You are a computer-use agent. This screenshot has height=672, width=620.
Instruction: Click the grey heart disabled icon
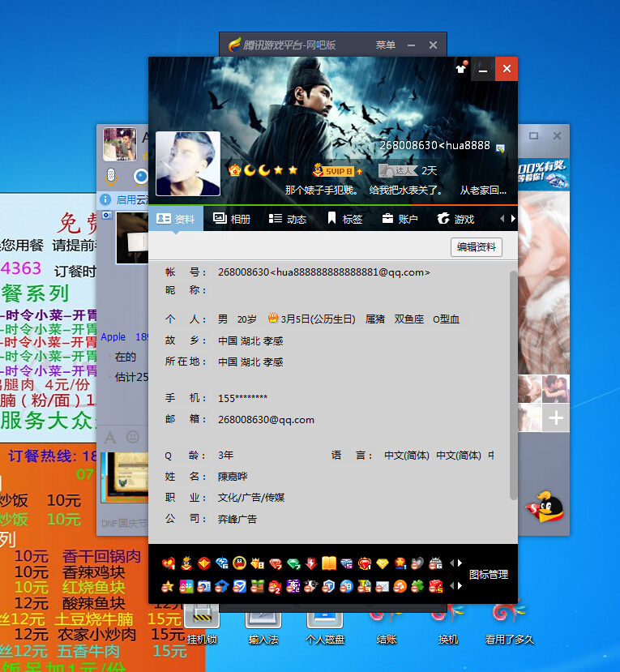point(417,563)
